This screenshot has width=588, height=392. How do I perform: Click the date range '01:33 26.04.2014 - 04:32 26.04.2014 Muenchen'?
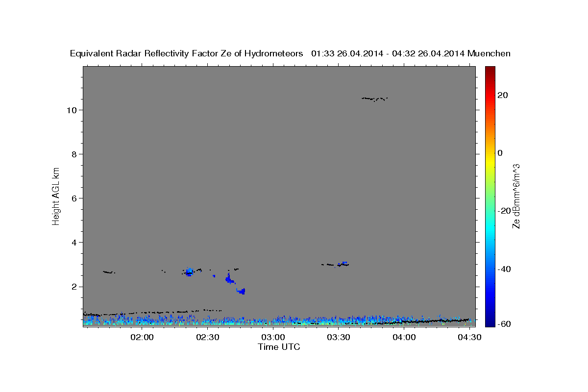tap(411, 54)
